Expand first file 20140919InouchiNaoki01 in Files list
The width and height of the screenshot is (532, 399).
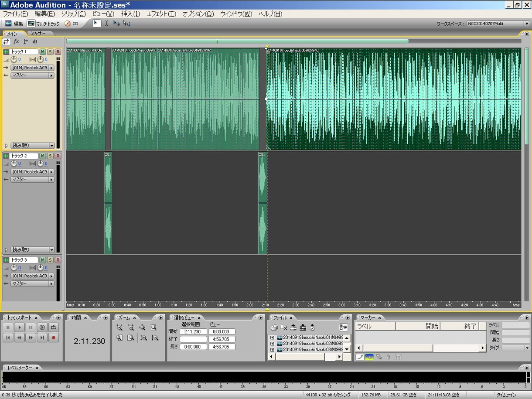272,338
